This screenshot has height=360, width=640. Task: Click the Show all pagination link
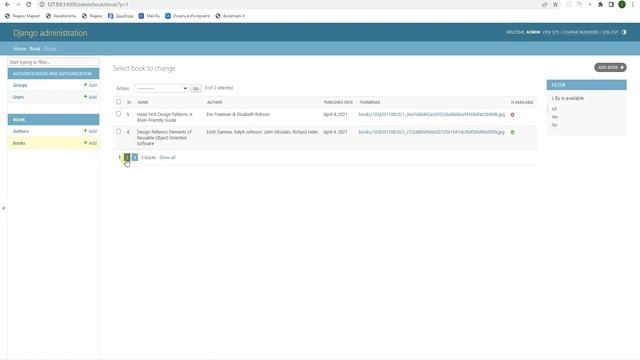point(167,157)
